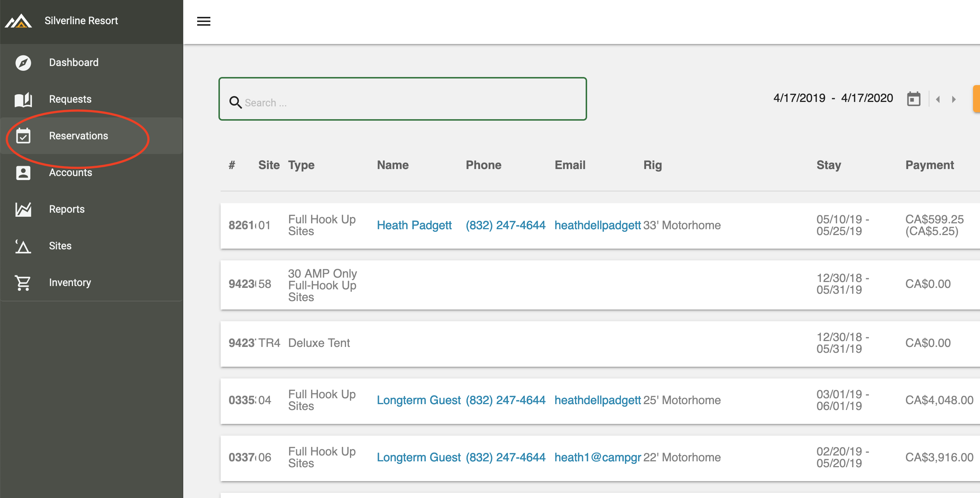980x498 pixels.
Task: Sort by the Stay column header
Action: point(829,165)
